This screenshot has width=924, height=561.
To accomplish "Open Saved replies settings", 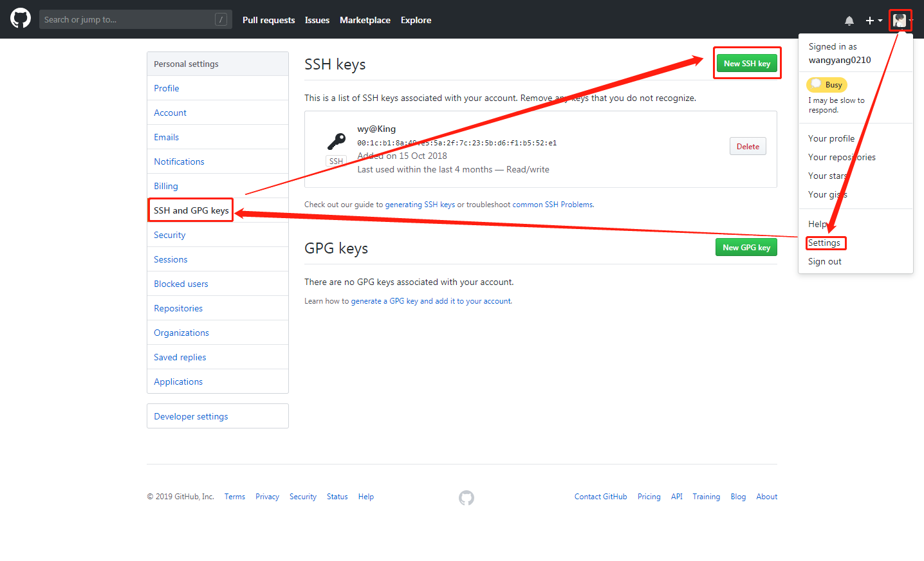I will 217,357.
